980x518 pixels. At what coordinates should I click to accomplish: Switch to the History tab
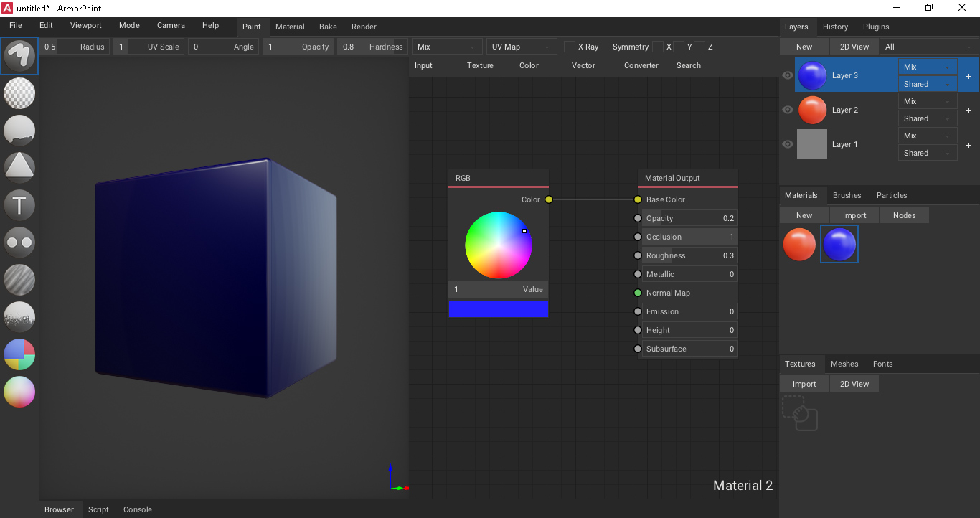pos(835,27)
